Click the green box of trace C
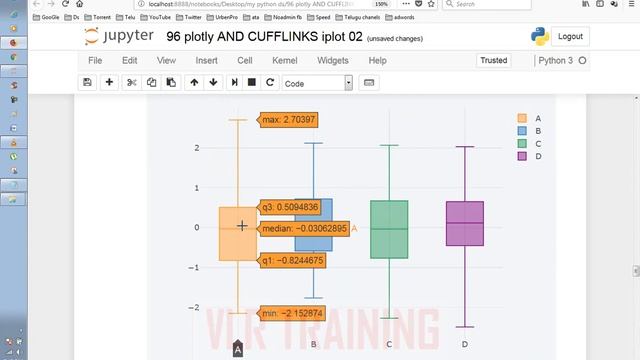640x360 pixels. [389, 229]
